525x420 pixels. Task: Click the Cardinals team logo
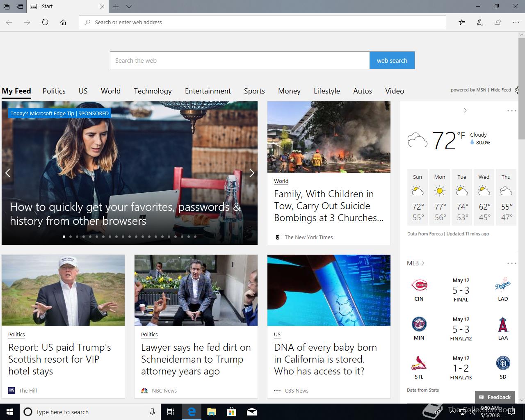pos(419,363)
